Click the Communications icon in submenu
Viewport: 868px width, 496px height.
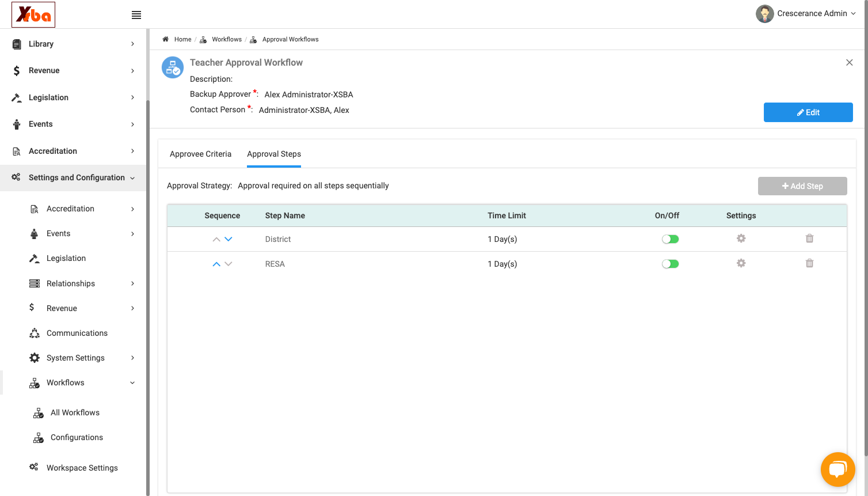(x=35, y=333)
